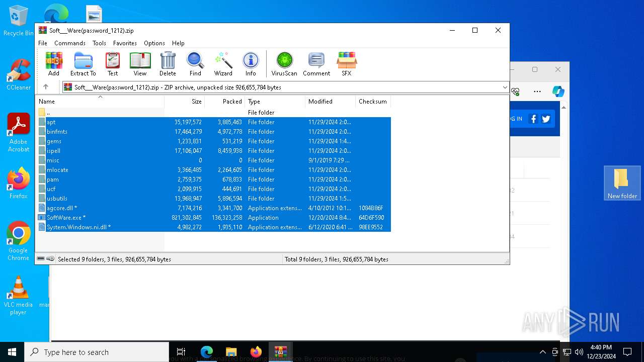Open CCleaner desktop shortcut
The height and width of the screenshot is (362, 644).
click(x=19, y=75)
